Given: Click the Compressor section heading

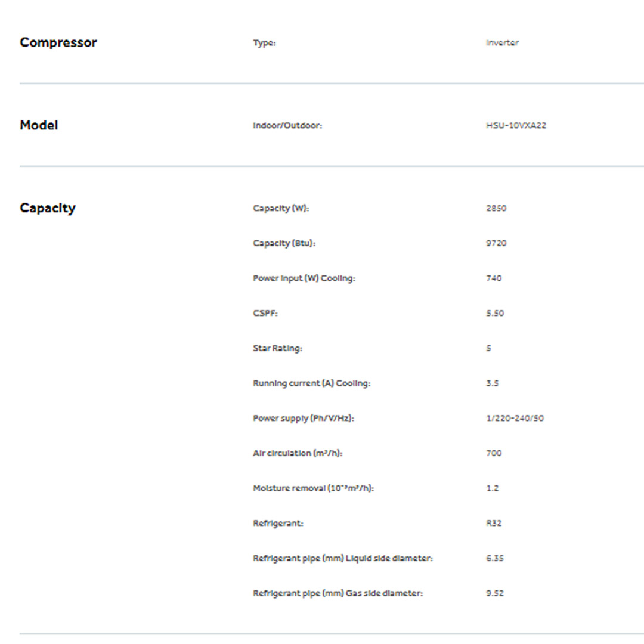Looking at the screenshot, I should tap(58, 42).
